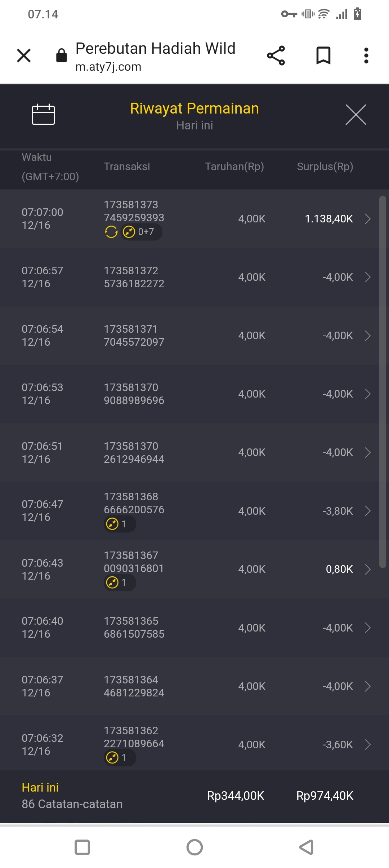
Task: Open the browser three-dot overflow menu
Action: tap(366, 56)
